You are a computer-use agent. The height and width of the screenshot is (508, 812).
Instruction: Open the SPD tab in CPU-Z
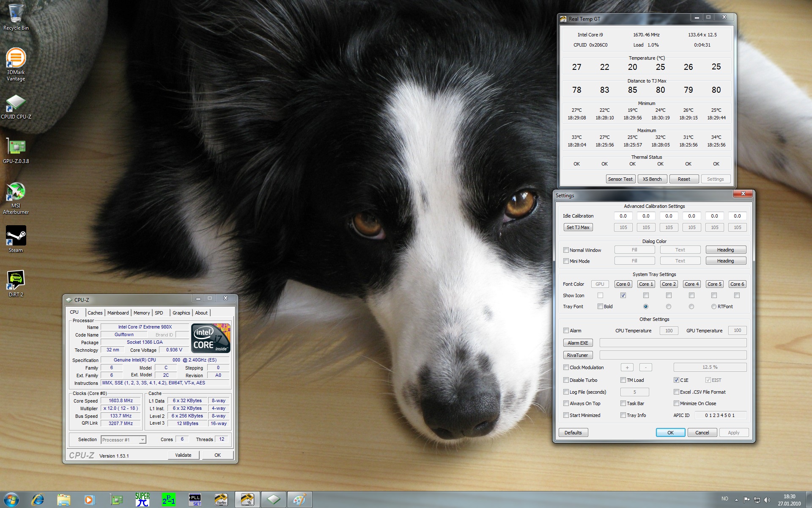point(159,313)
